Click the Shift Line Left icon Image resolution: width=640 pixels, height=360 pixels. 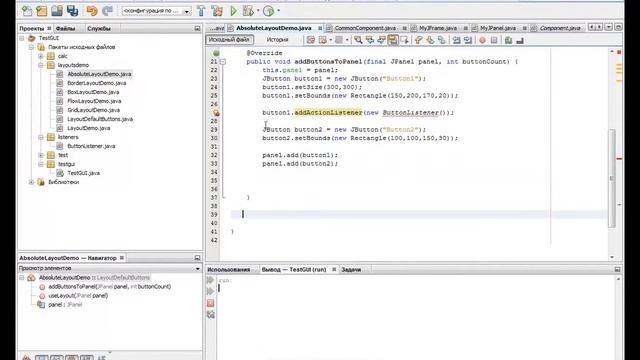(x=456, y=40)
